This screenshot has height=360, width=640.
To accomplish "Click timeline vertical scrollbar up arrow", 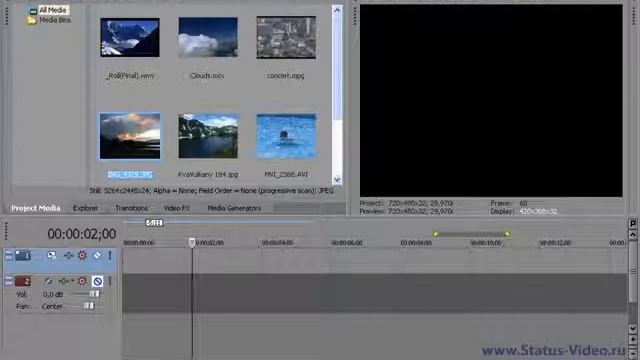I will 633,235.
